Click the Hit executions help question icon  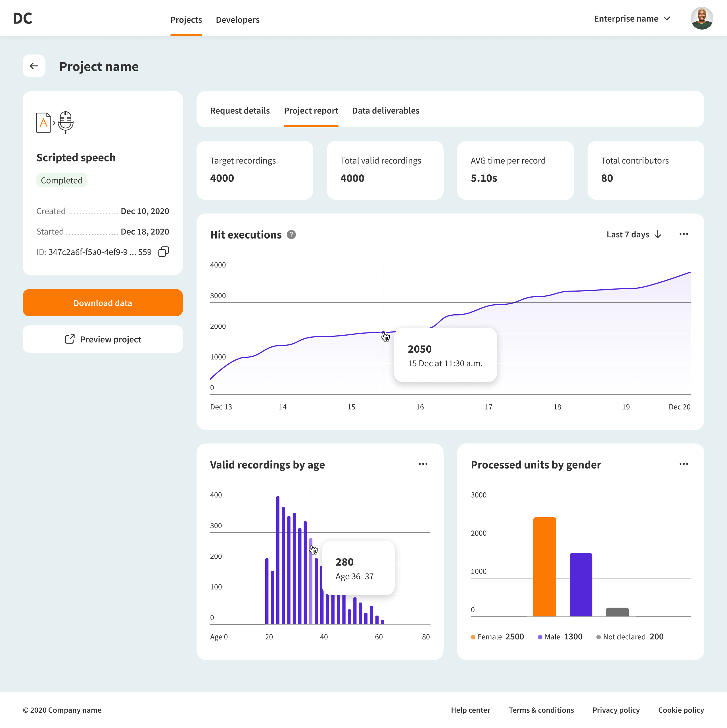291,235
